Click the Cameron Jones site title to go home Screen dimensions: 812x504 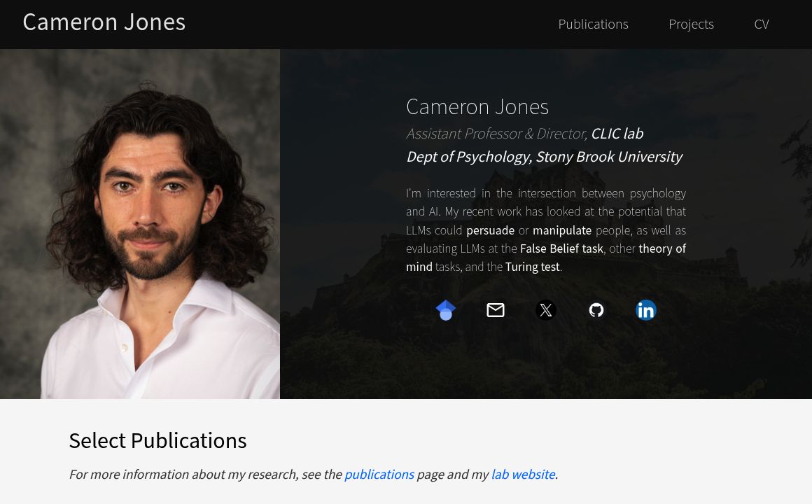point(104,21)
